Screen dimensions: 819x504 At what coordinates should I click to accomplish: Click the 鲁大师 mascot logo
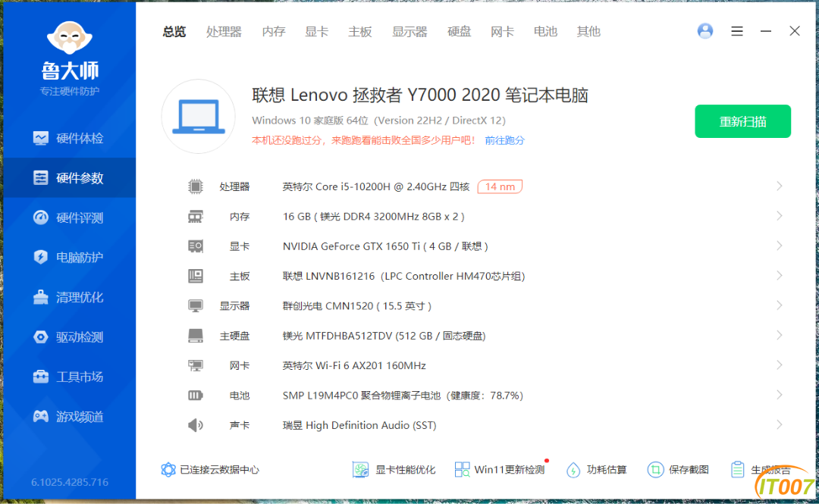coord(70,37)
